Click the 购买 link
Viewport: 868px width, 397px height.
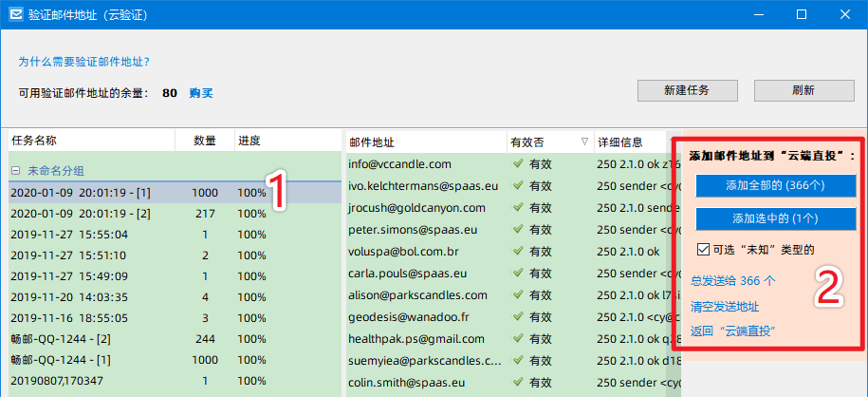[x=201, y=93]
